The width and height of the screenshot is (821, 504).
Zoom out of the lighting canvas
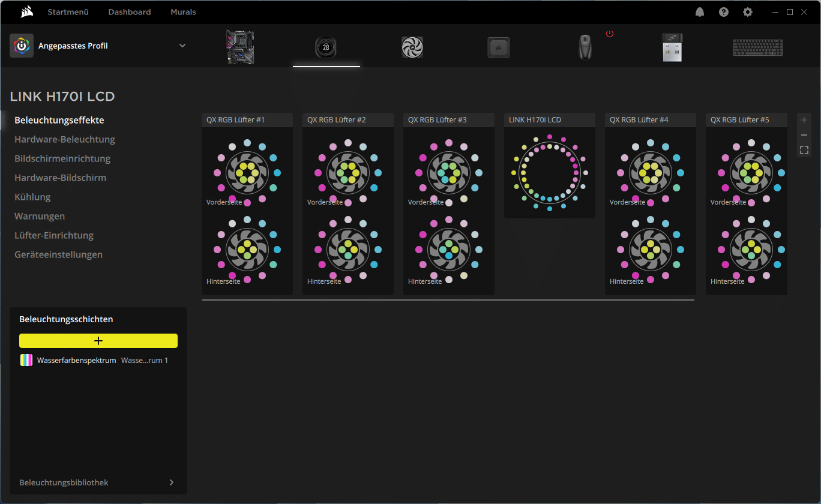tap(804, 135)
